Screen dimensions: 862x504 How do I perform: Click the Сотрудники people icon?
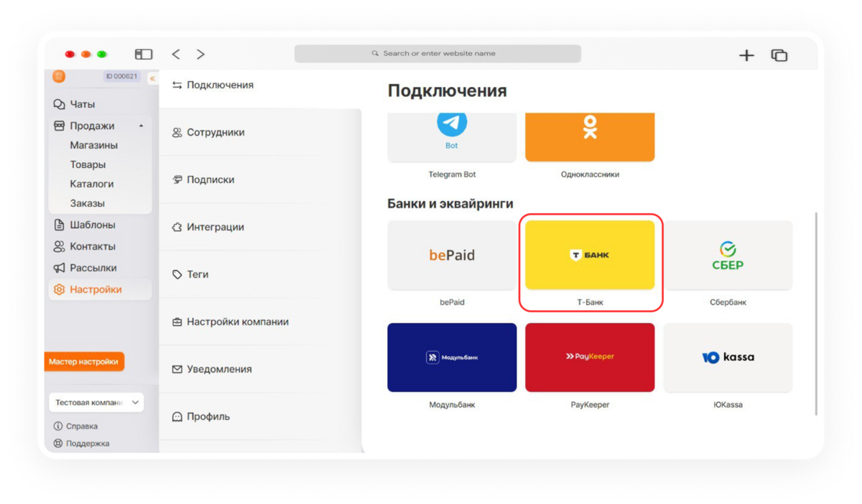click(177, 133)
